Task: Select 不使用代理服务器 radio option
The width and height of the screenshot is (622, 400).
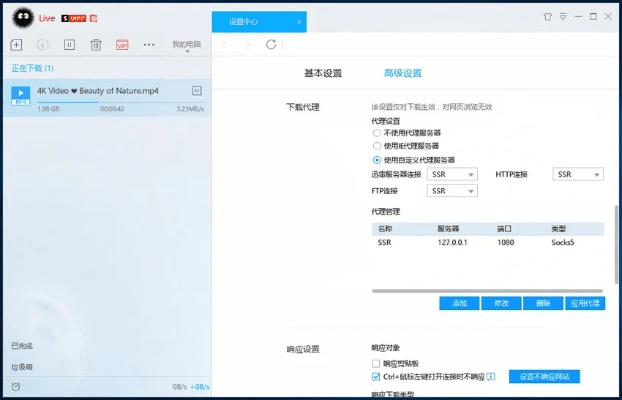Action: coord(377,132)
